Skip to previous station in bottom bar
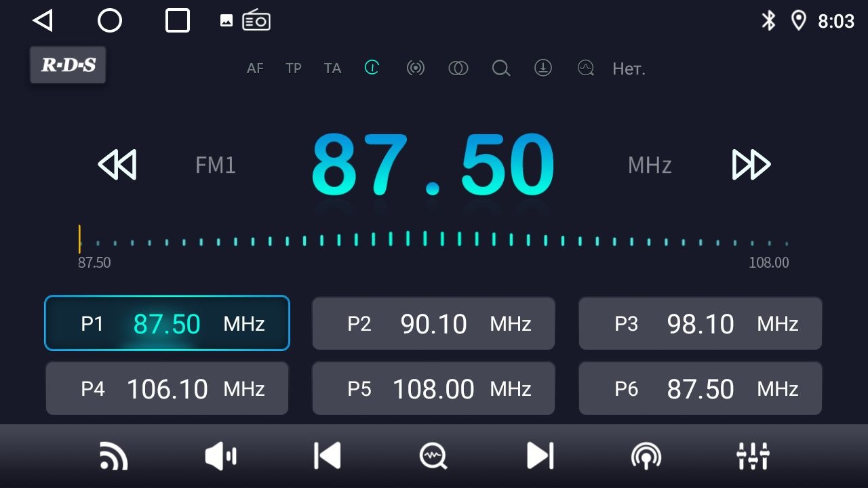Viewport: 868px width, 488px height. pos(328,456)
